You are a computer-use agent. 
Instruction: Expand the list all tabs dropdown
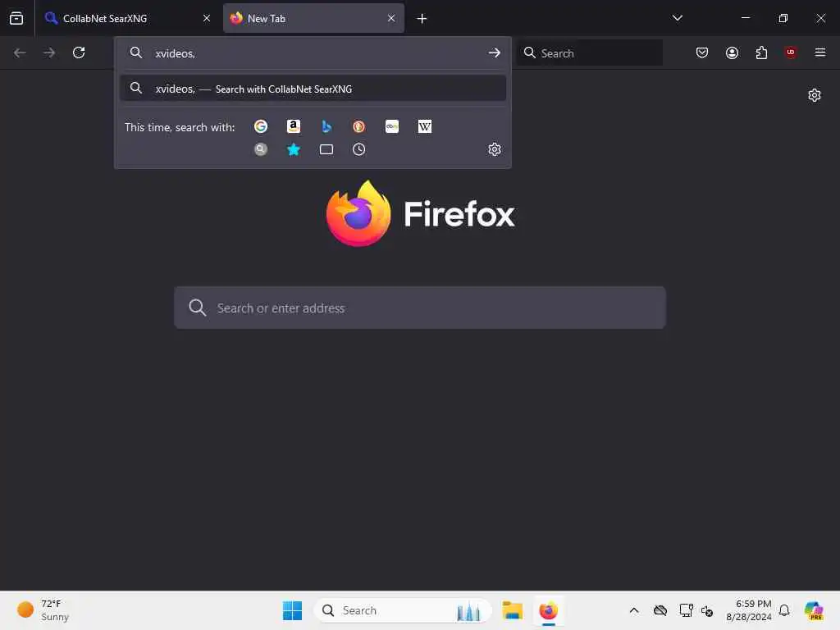pos(677,18)
